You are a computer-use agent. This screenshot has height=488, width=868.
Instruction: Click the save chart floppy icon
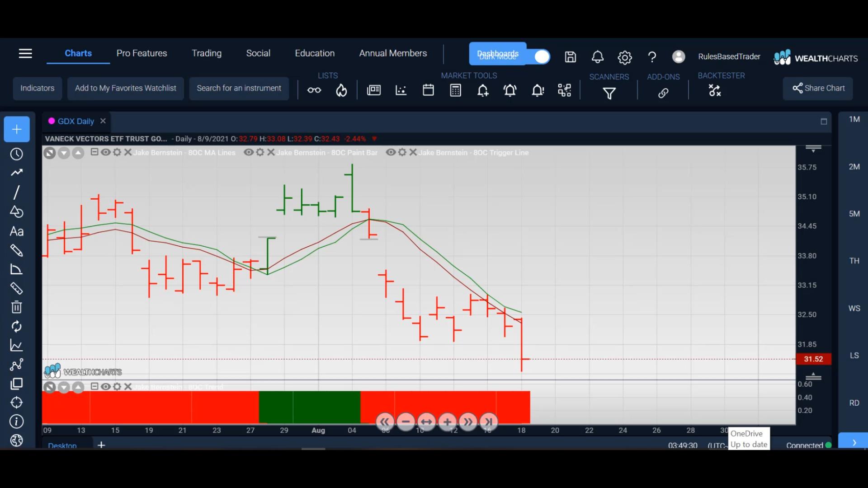(571, 57)
